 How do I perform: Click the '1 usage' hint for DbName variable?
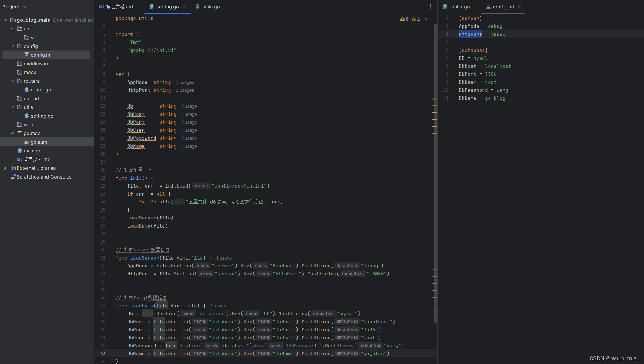(x=189, y=146)
